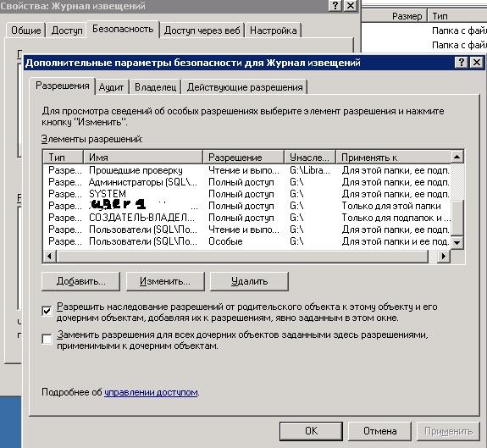Click the vertical scrollbar thumb of permissions list
487x448 pixels.
tap(457, 218)
